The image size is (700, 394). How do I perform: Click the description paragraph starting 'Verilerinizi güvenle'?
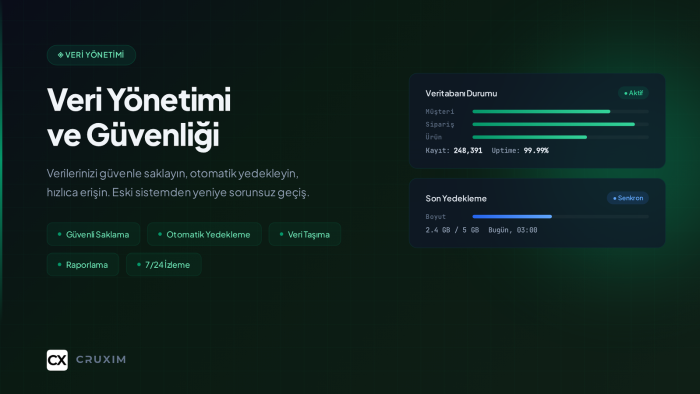(x=178, y=182)
